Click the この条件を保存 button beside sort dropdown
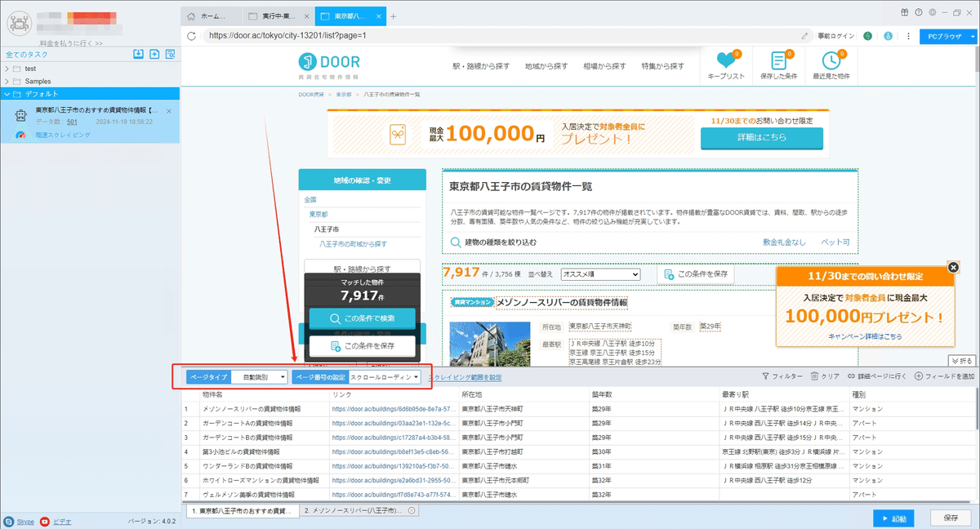This screenshot has width=980, height=529. tap(695, 275)
